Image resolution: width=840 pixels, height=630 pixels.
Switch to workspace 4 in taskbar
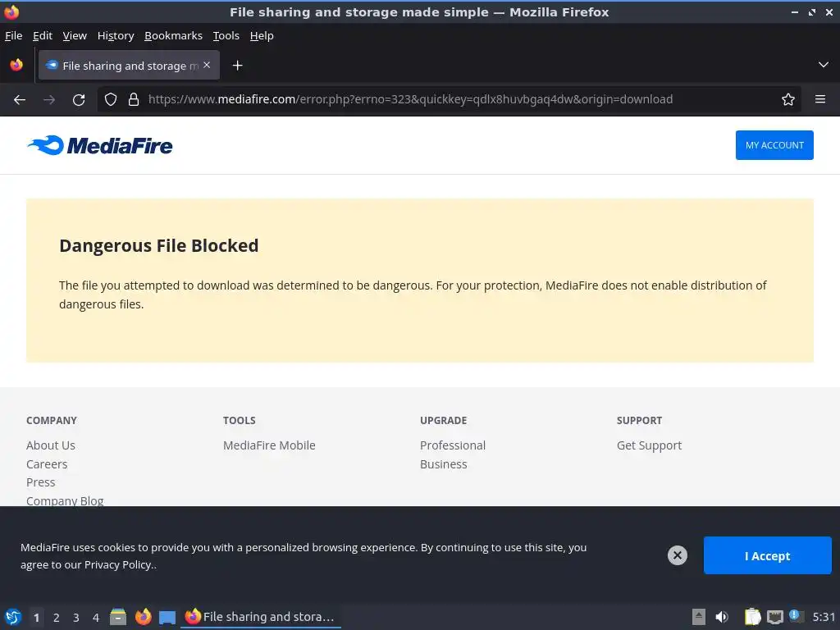click(96, 618)
